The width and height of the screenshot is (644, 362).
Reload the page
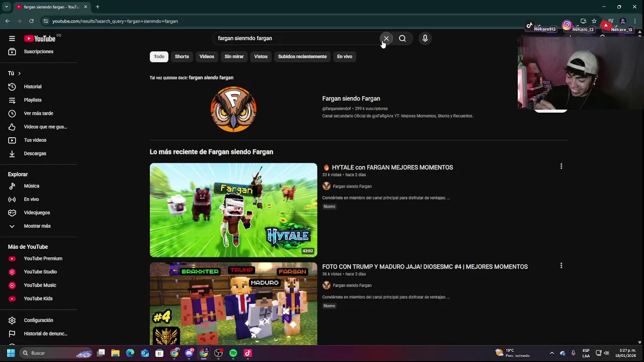(31, 21)
